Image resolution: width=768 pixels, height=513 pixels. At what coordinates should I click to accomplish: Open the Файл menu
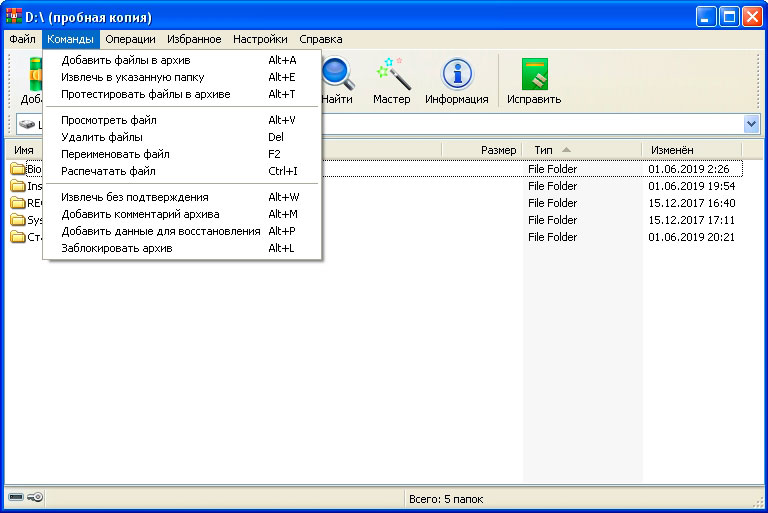click(22, 39)
